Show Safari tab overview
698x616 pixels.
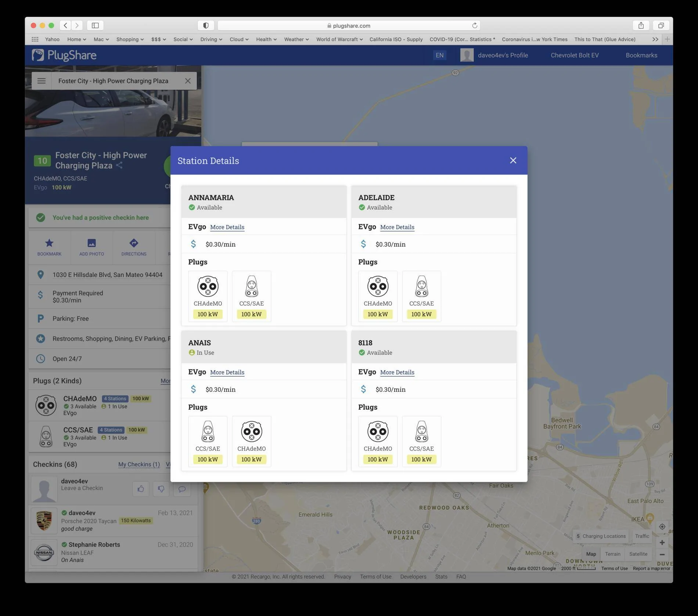pos(661,25)
